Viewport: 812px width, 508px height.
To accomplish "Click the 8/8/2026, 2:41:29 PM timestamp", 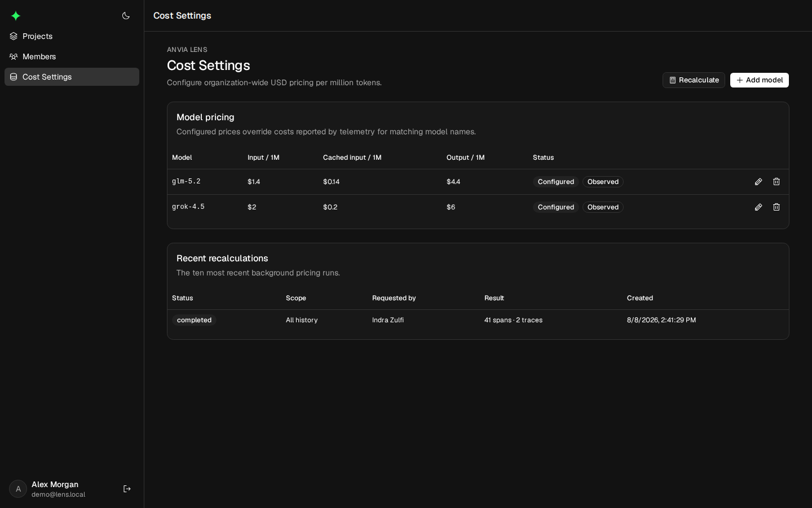I will 661,320.
